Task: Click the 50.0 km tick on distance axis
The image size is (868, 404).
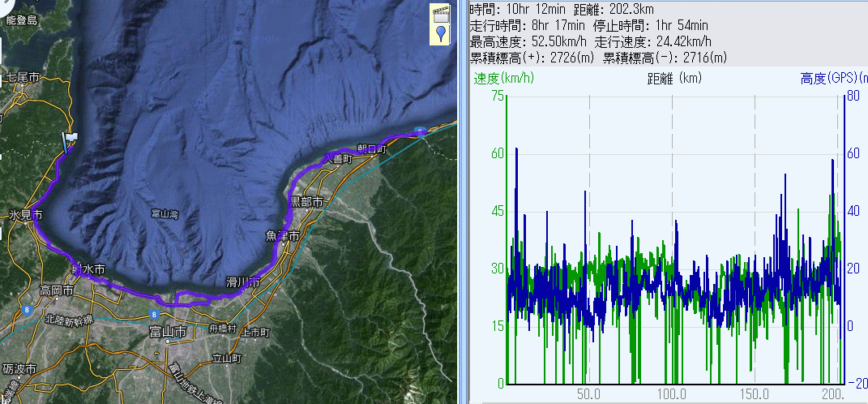Action: pyautogui.click(x=588, y=394)
